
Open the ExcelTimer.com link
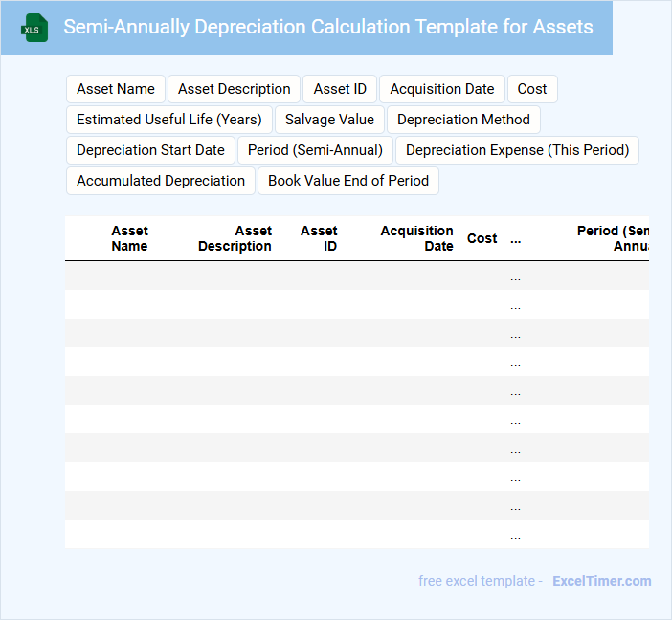pos(602,581)
